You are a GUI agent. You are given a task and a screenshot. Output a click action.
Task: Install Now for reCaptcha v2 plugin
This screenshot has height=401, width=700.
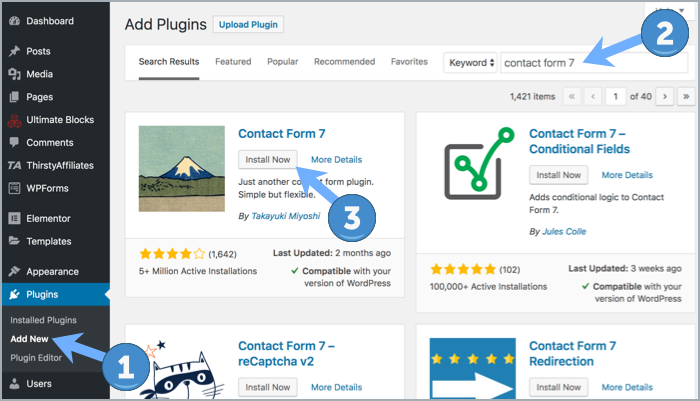(x=267, y=387)
